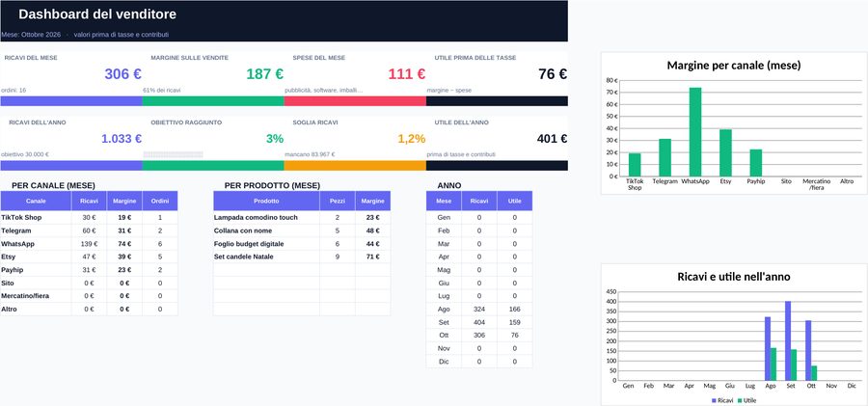Click the "3%" goal reached value
The height and width of the screenshot is (406, 868).
tap(275, 139)
